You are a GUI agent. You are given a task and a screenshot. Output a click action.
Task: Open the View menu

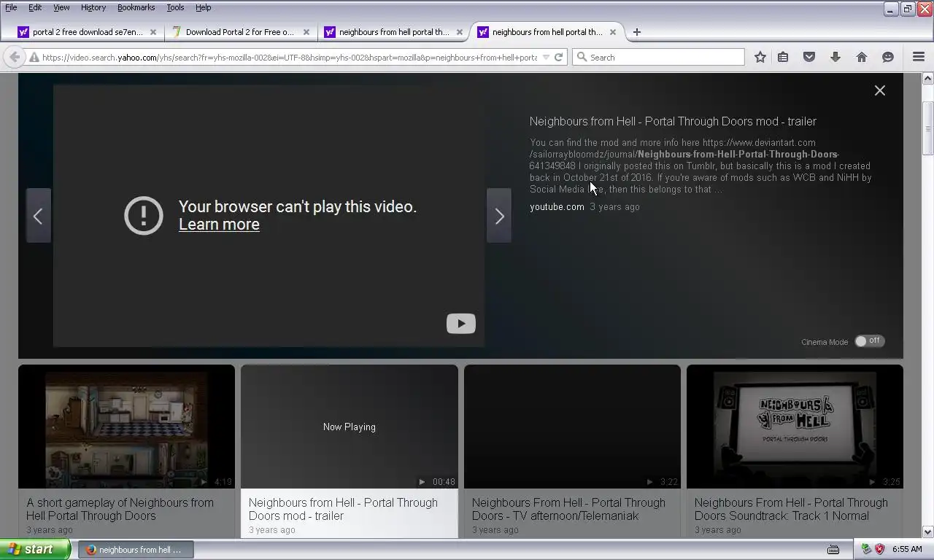tap(61, 7)
